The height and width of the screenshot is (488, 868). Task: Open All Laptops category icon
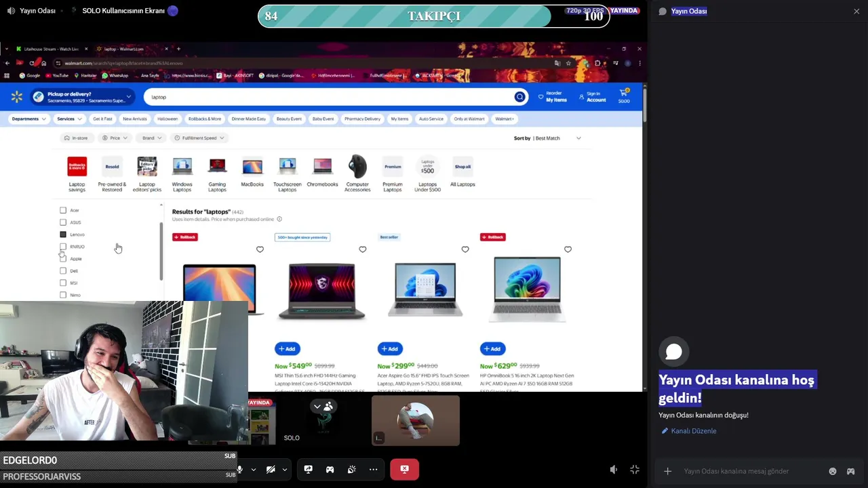(462, 167)
